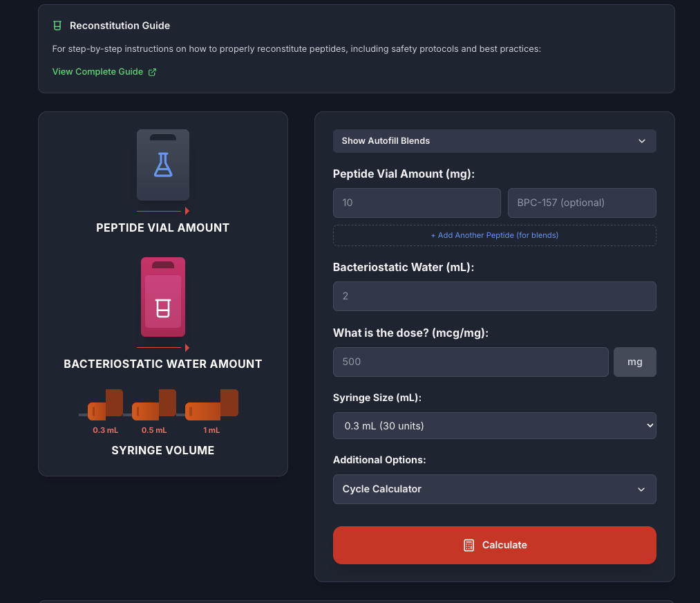Click the external link icon beside View Complete Guide

pyautogui.click(x=153, y=72)
